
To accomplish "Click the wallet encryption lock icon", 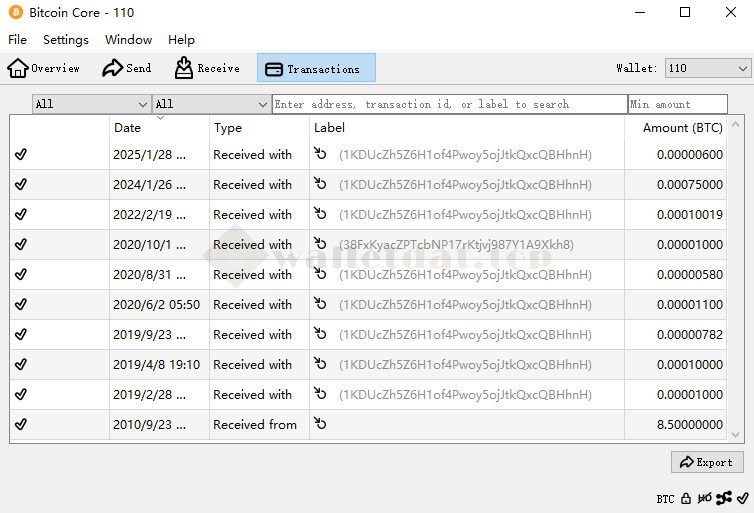I will point(686,498).
